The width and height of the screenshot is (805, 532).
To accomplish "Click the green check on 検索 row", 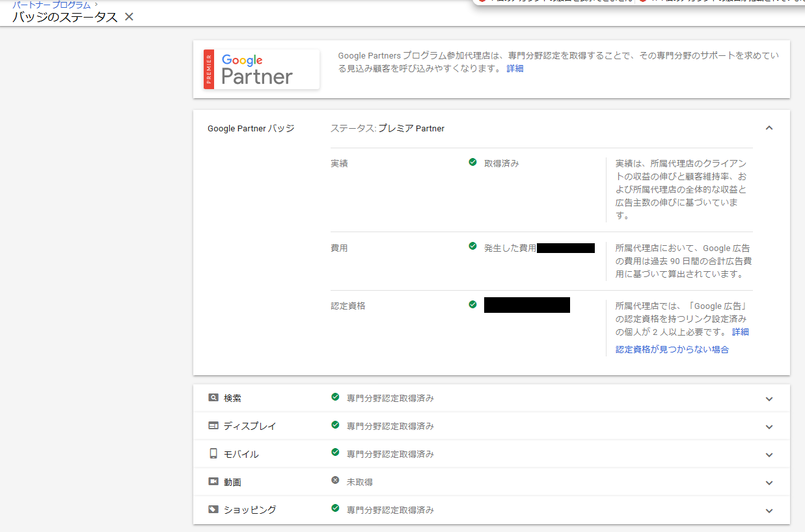I will [334, 397].
